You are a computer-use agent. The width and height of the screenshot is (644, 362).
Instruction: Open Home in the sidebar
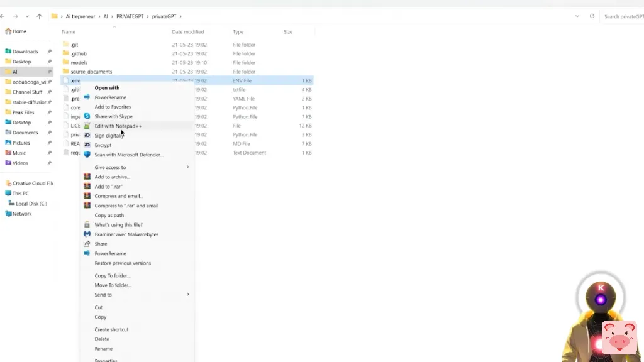tap(16, 31)
